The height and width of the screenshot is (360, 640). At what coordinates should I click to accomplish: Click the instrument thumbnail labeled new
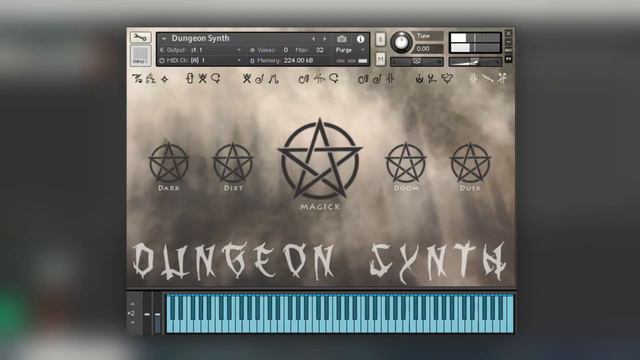[140, 55]
